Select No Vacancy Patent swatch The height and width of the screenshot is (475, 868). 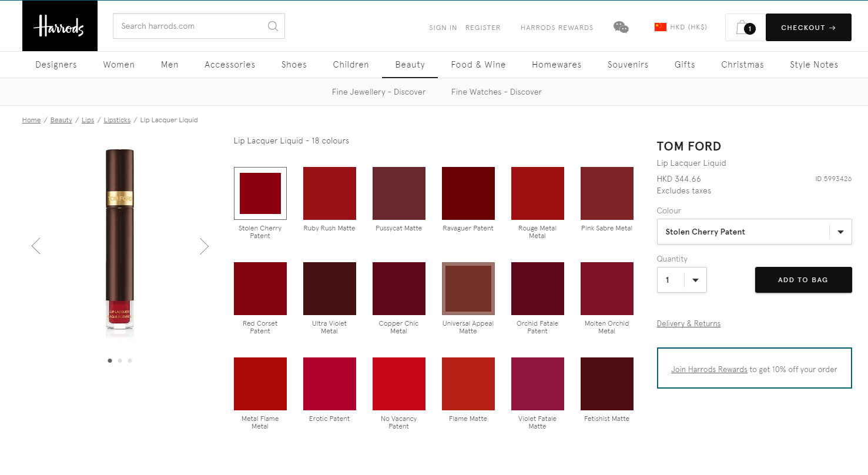399,384
